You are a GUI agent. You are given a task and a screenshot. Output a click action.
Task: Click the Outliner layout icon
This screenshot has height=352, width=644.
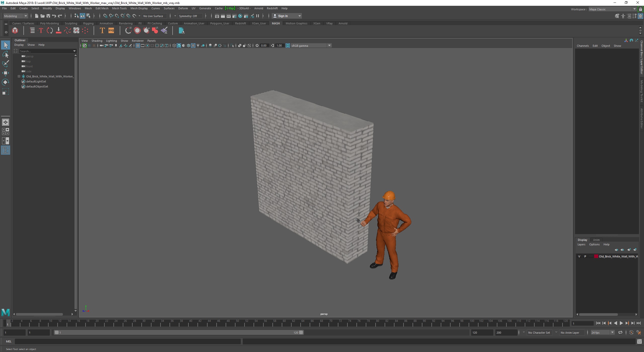6,150
